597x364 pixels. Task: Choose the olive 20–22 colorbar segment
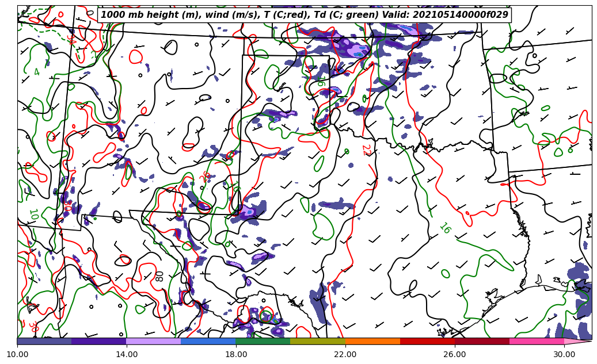(317, 341)
